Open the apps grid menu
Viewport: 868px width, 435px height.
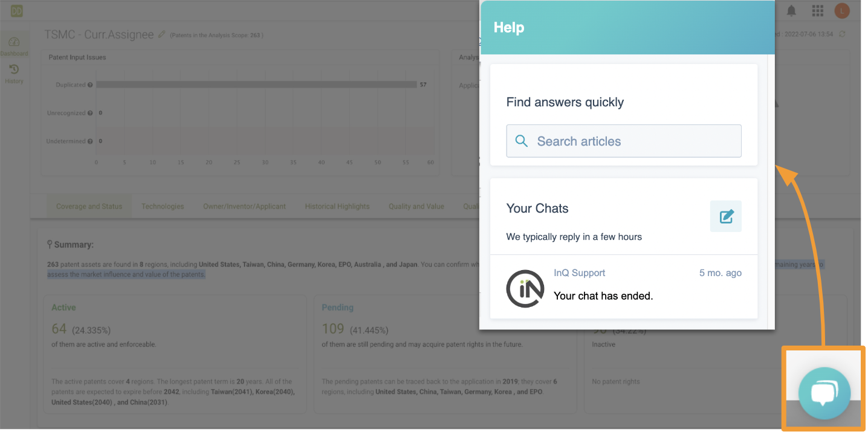[x=818, y=11]
